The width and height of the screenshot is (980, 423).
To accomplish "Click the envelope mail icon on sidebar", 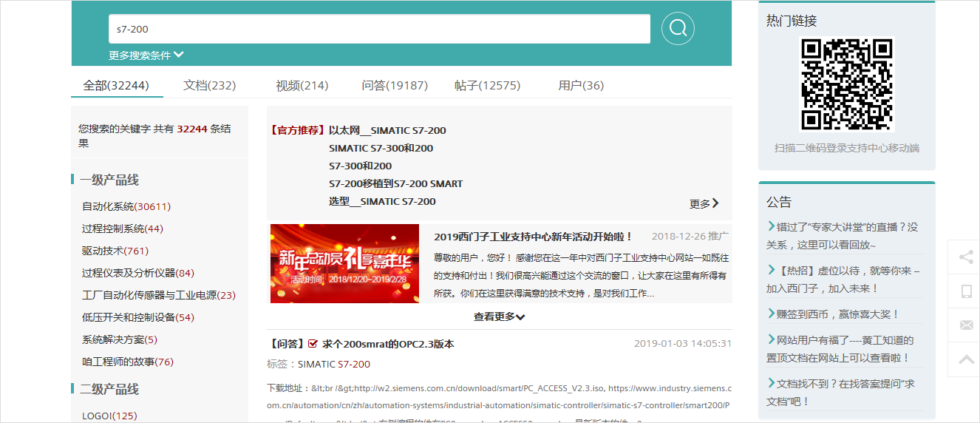I will tap(965, 325).
